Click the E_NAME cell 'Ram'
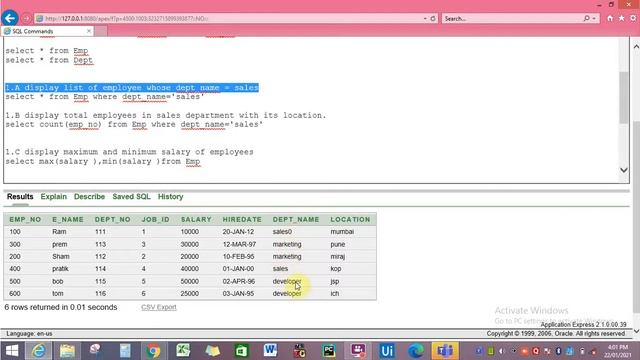This screenshot has width=640, height=360. [x=59, y=232]
